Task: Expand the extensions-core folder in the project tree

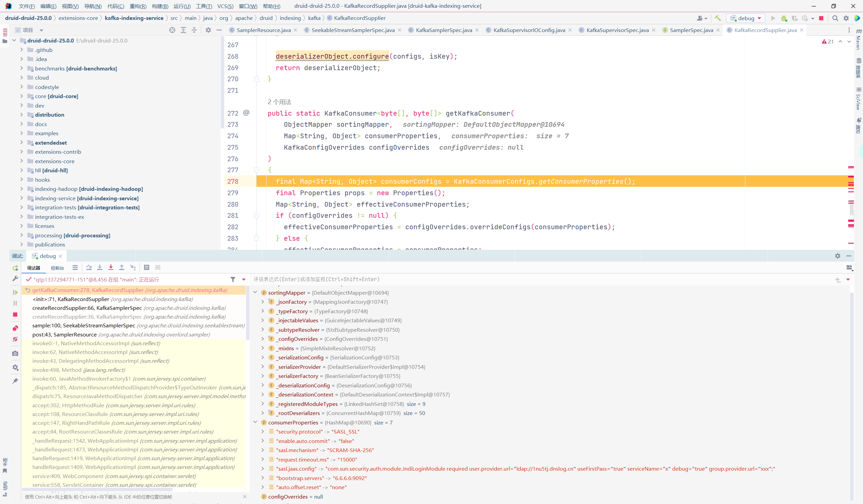Action: point(22,161)
